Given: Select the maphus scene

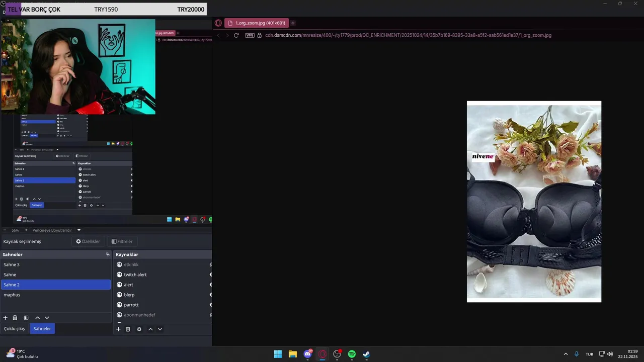Looking at the screenshot, I should click(55, 295).
